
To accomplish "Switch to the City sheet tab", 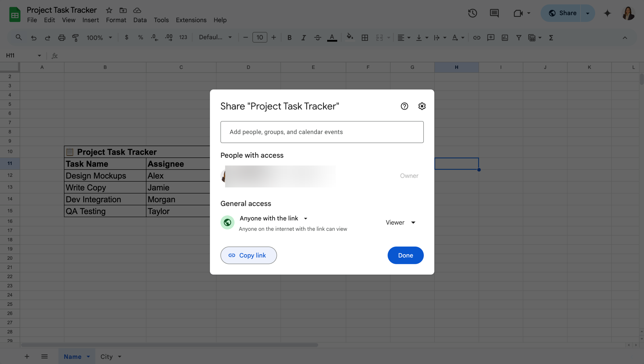I will click(x=106, y=357).
